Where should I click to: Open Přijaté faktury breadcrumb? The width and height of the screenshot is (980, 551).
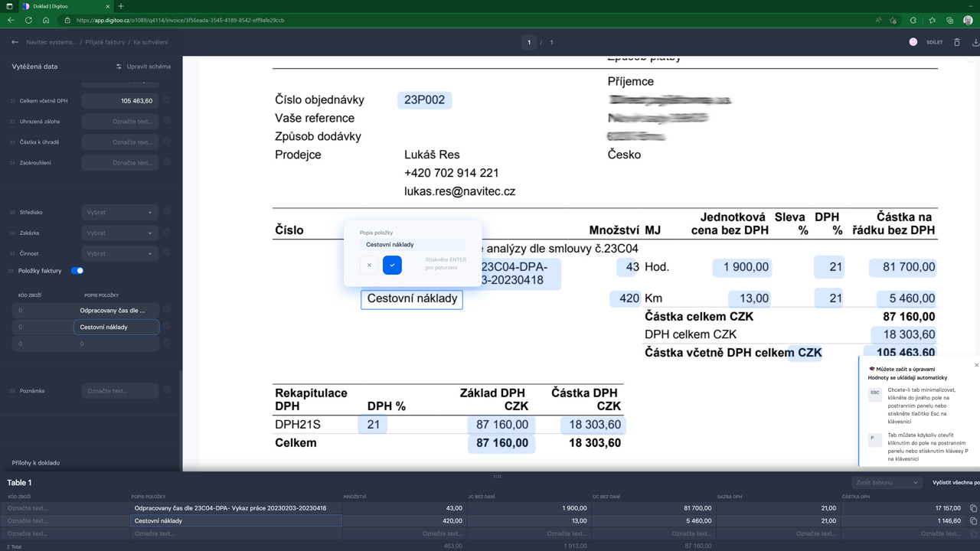(105, 42)
